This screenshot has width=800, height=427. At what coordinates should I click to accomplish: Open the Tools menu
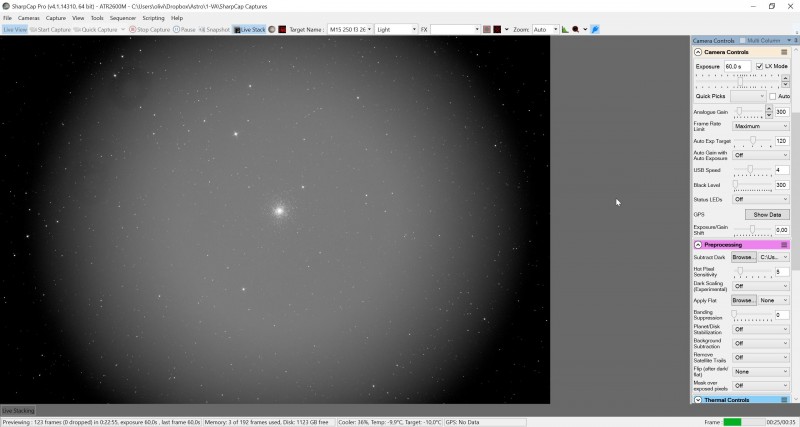pyautogui.click(x=97, y=18)
